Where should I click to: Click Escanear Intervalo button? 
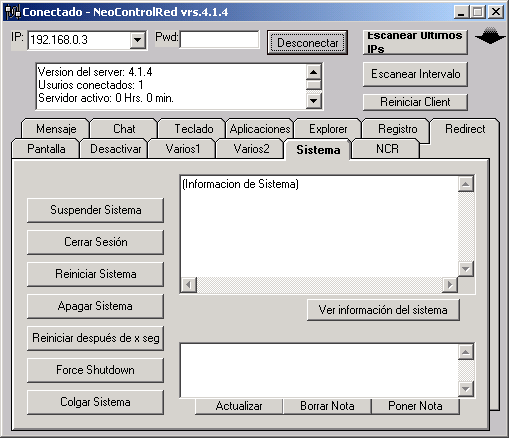(x=415, y=74)
